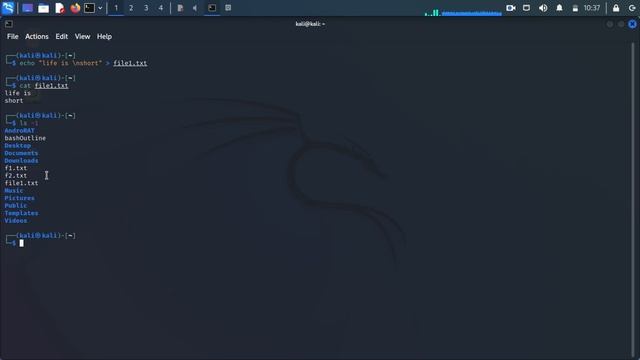Close the terminal window
Viewport: 640px width, 360px height.
click(x=632, y=24)
